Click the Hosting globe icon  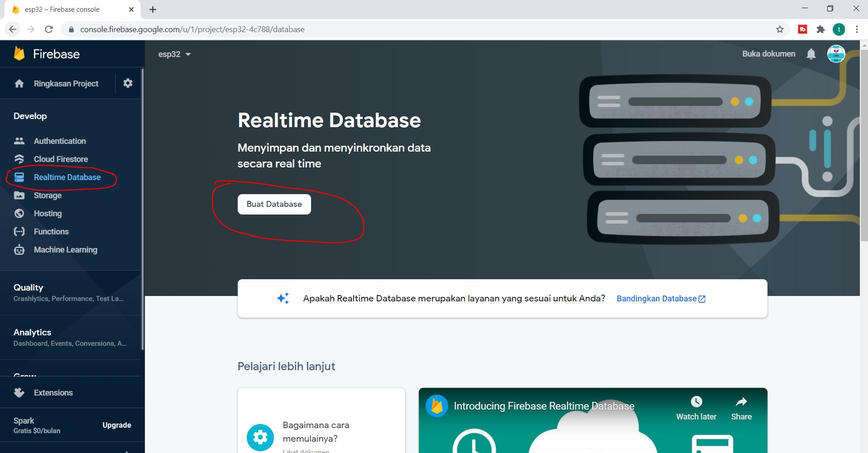[19, 213]
